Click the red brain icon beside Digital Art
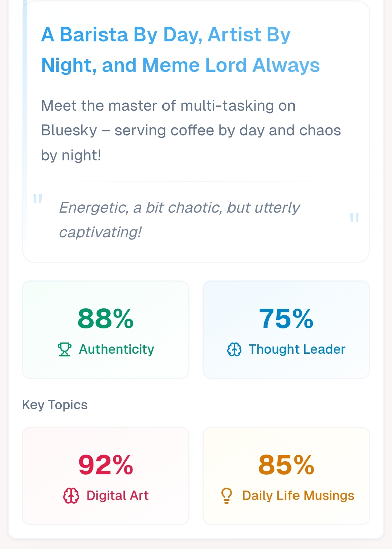 click(71, 496)
